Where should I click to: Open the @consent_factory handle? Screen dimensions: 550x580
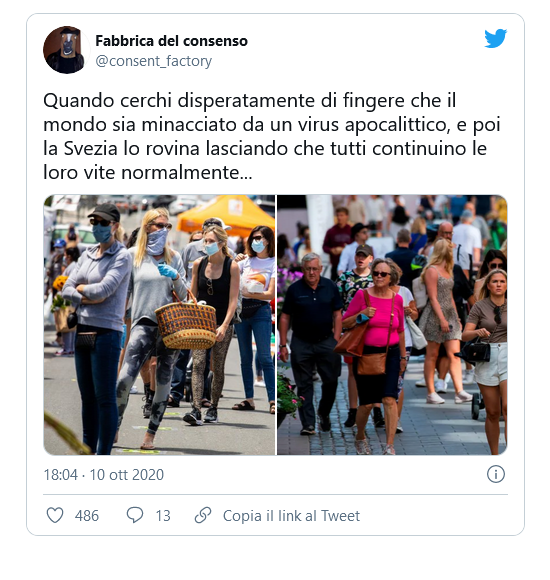(153, 61)
